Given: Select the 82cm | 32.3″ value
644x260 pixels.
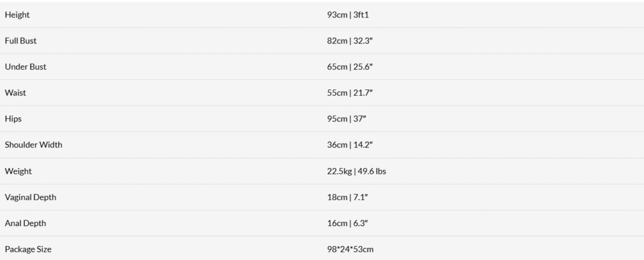Looking at the screenshot, I should tap(351, 41).
